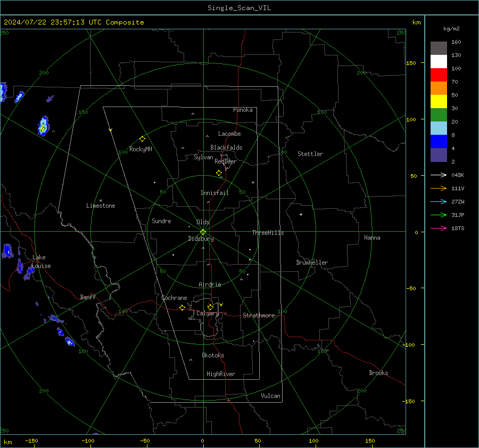
Task: Click the Stettler town label
Action: click(x=310, y=154)
